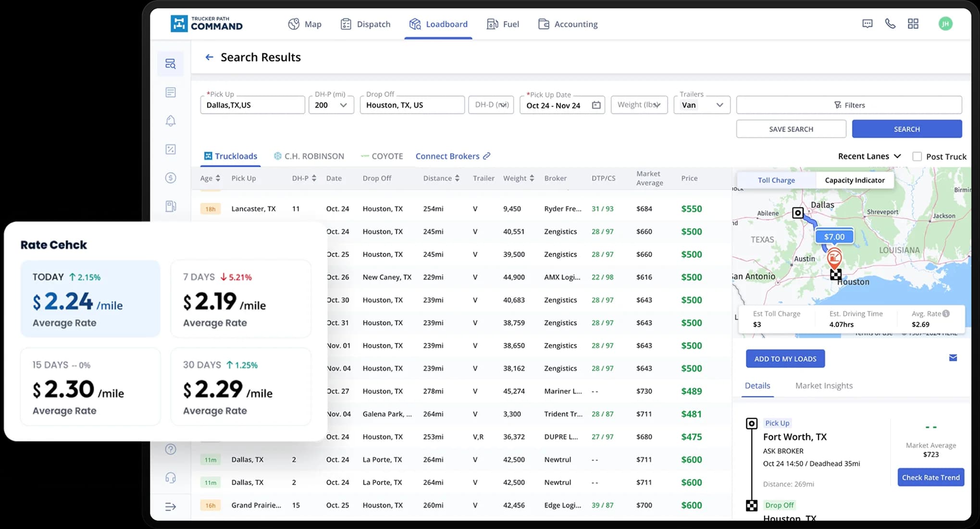The width and height of the screenshot is (980, 529).
Task: Open the help question mark sidebar icon
Action: [x=171, y=449]
